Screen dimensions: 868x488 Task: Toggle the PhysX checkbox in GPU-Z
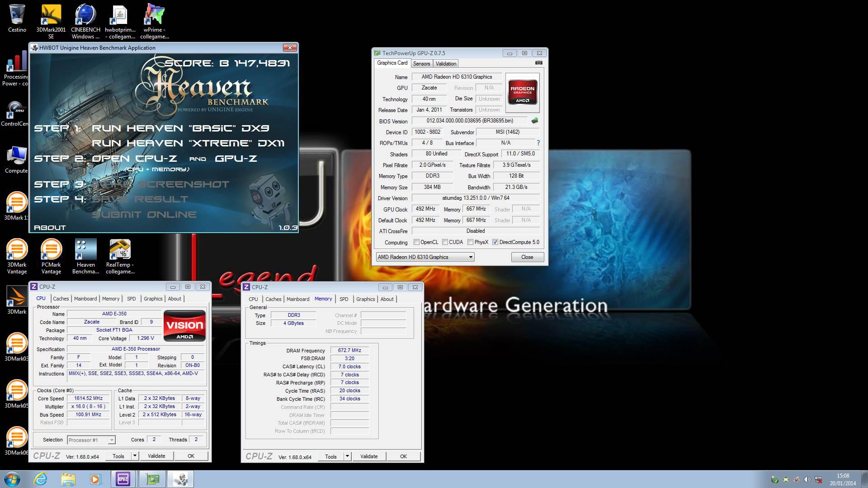470,242
